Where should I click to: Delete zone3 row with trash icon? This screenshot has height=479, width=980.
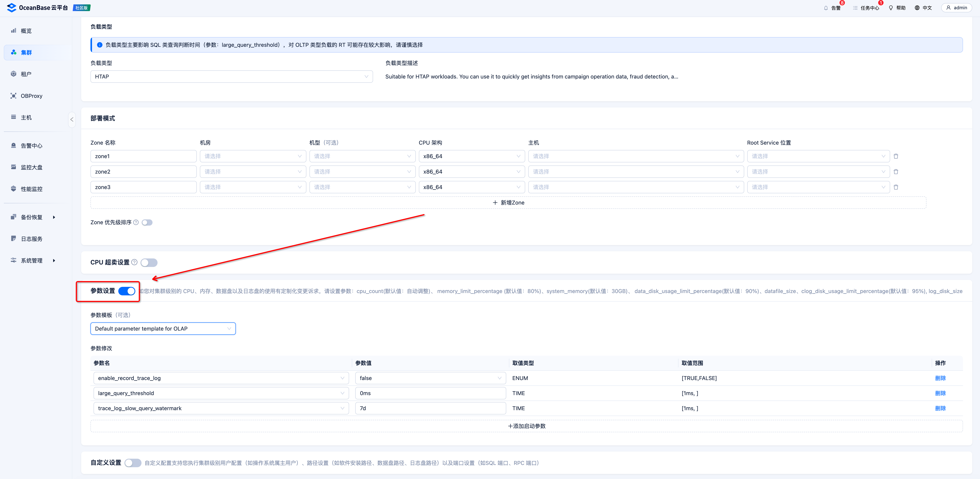click(896, 187)
